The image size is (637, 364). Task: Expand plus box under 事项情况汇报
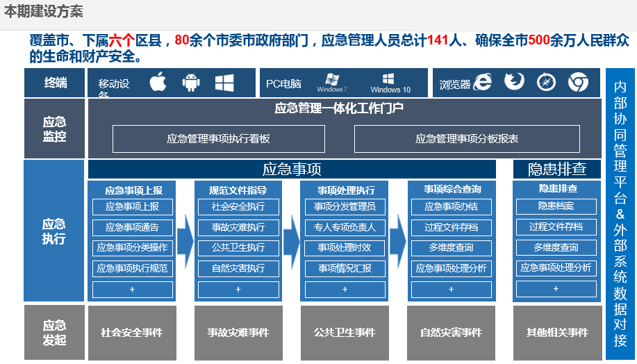tap(345, 290)
